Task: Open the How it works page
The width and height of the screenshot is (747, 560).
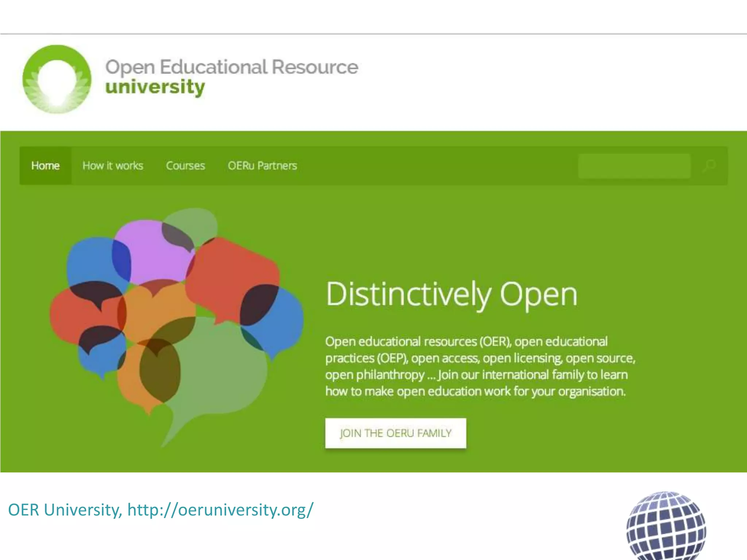Action: coord(113,166)
